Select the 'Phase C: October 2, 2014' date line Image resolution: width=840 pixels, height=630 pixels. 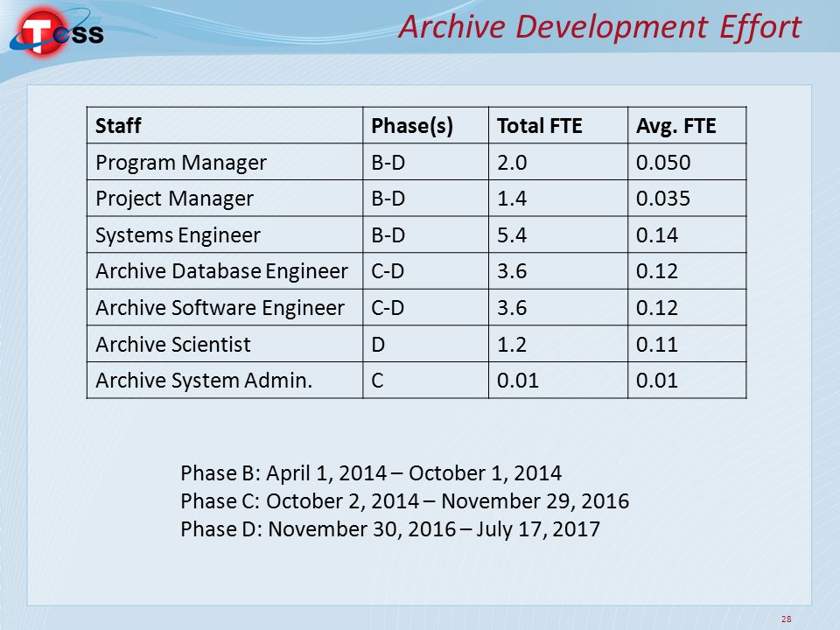[404, 501]
